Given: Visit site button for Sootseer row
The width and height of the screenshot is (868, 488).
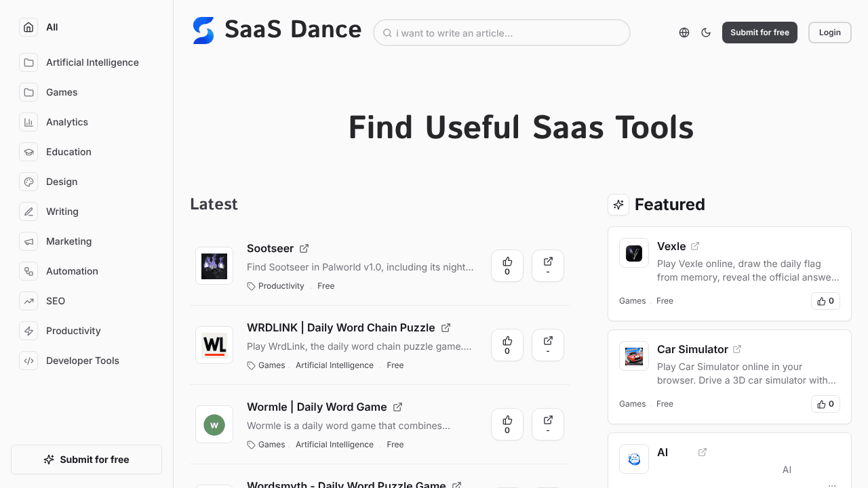Looking at the screenshot, I should pyautogui.click(x=548, y=266).
